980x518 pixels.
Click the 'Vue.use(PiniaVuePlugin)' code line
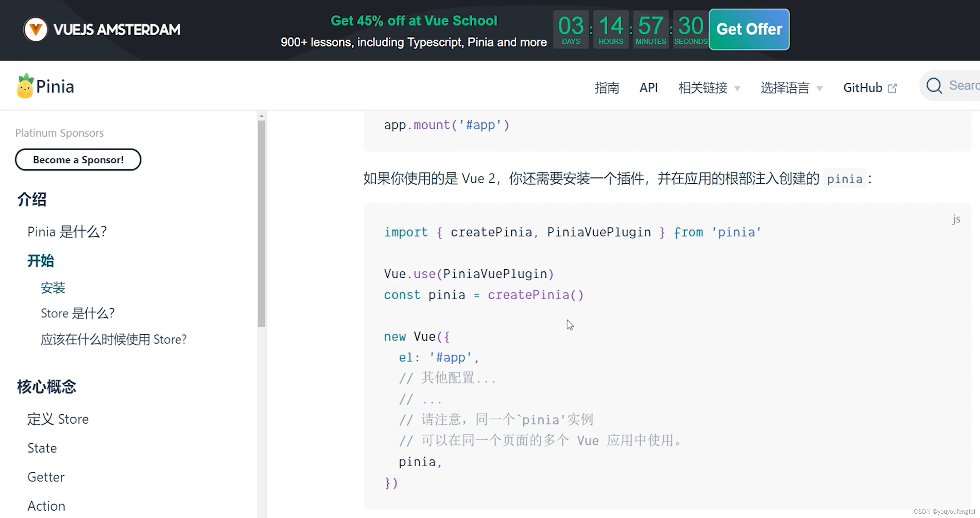pos(469,273)
